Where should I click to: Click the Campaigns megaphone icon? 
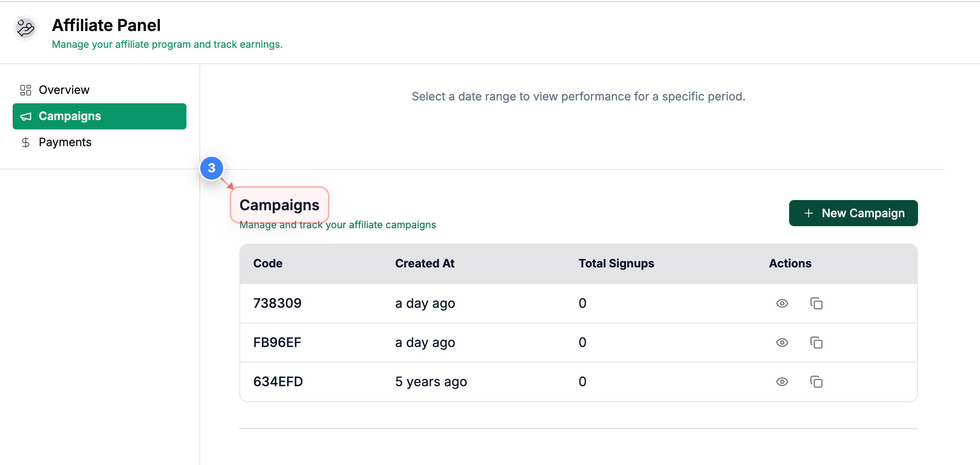[x=25, y=116]
